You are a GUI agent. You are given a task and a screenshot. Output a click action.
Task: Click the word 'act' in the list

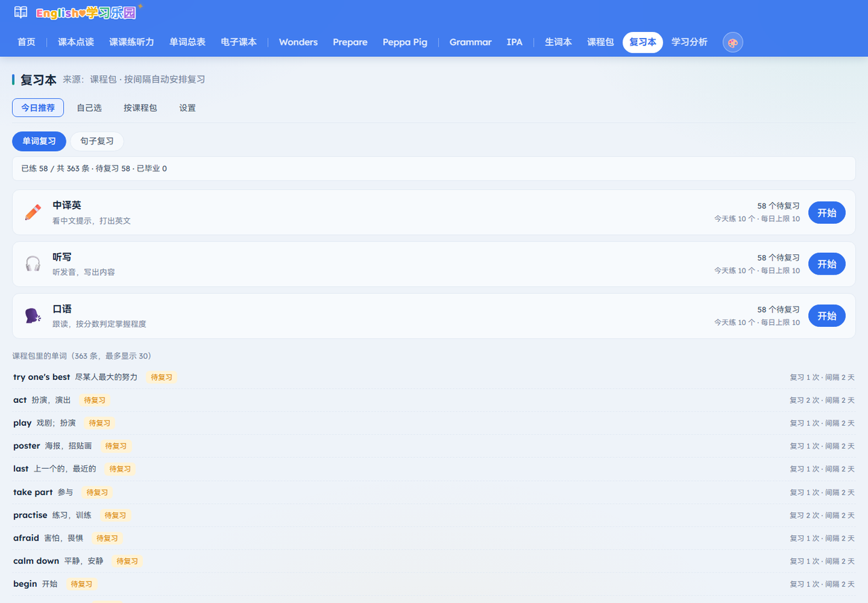(x=20, y=400)
